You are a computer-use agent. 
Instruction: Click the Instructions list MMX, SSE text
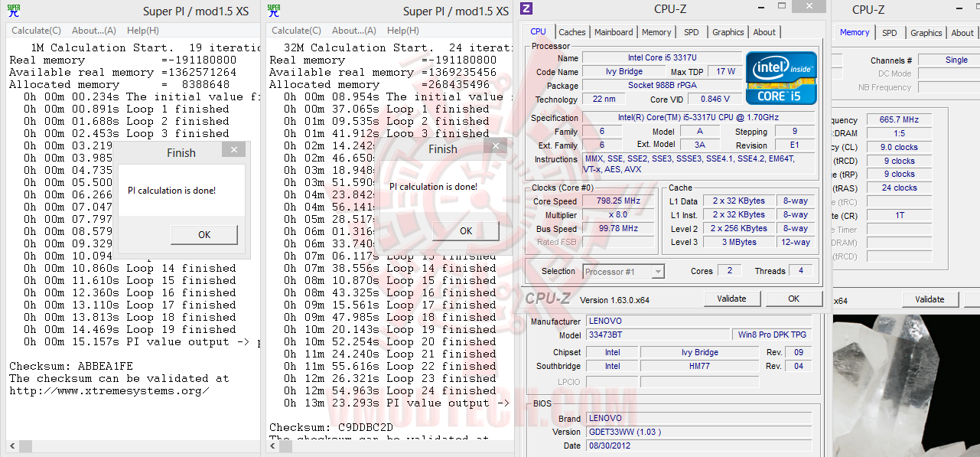[x=698, y=164]
